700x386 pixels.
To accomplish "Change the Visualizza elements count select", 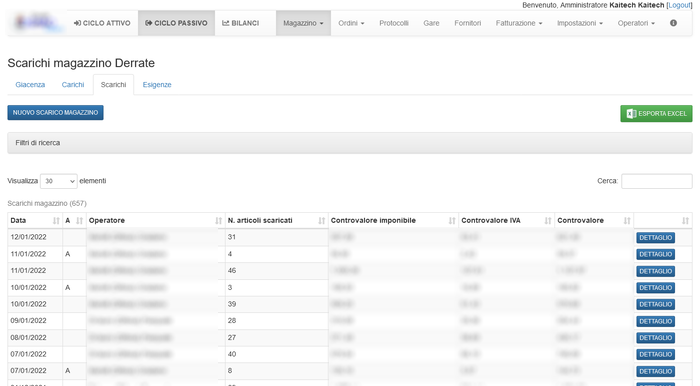I will point(58,181).
